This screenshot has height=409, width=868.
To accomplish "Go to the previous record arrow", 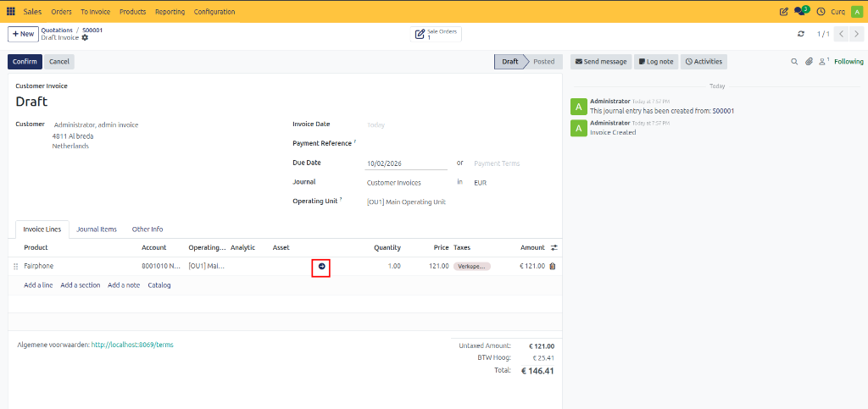I will [842, 34].
